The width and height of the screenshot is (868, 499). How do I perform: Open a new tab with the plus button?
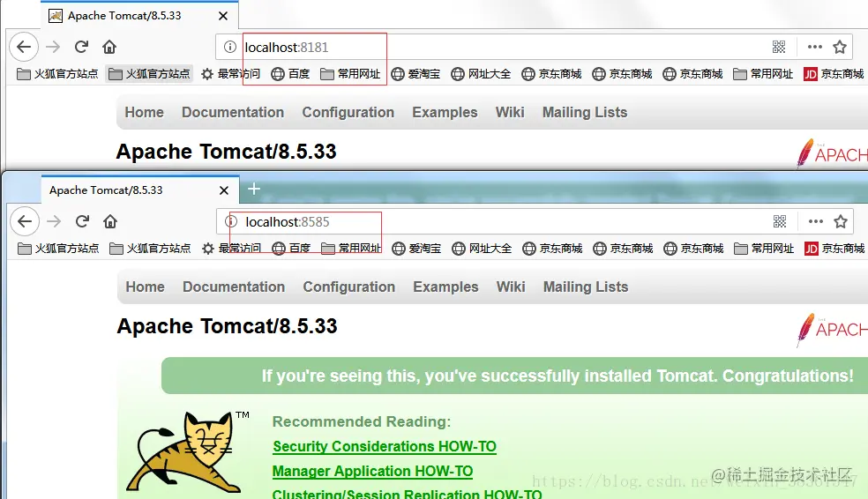tap(253, 189)
